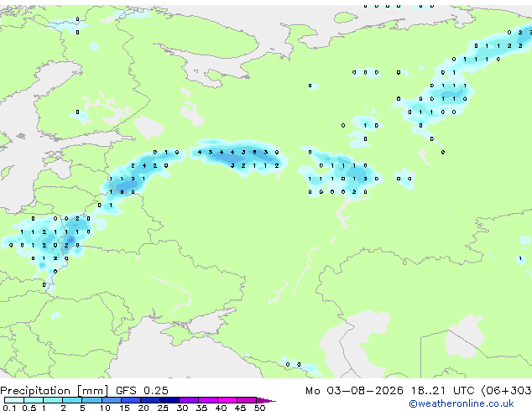The width and height of the screenshot is (532, 411).
Task: Click the 'GFS 0.25' model label
Action: pyautogui.click(x=142, y=391)
